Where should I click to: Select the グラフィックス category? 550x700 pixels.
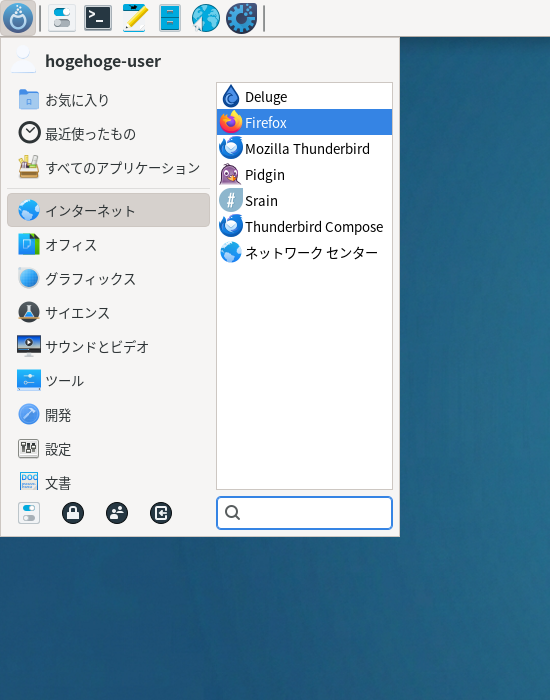[108, 279]
